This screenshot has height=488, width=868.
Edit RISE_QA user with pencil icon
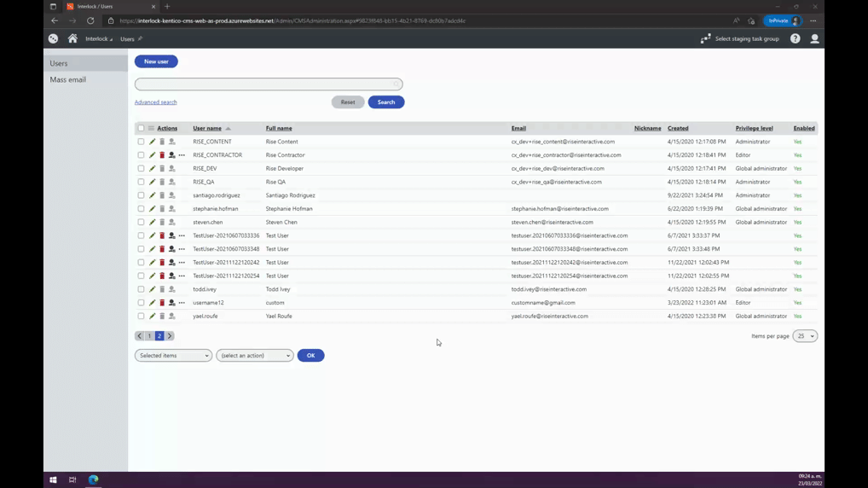(x=153, y=182)
